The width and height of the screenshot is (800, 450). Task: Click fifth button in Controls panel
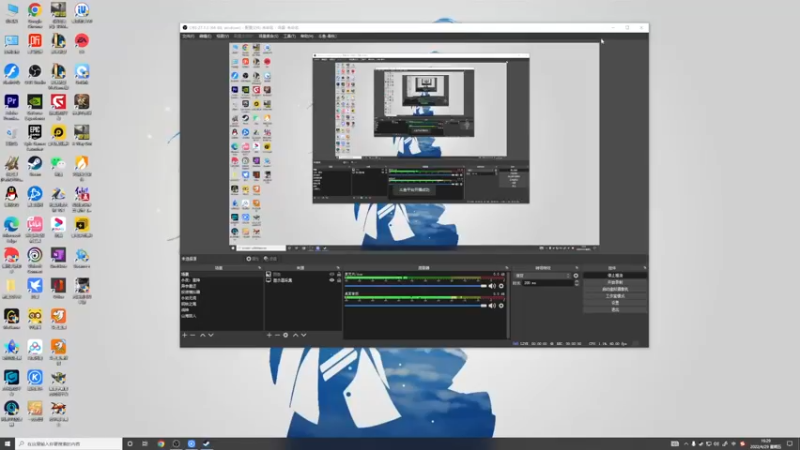(x=615, y=303)
